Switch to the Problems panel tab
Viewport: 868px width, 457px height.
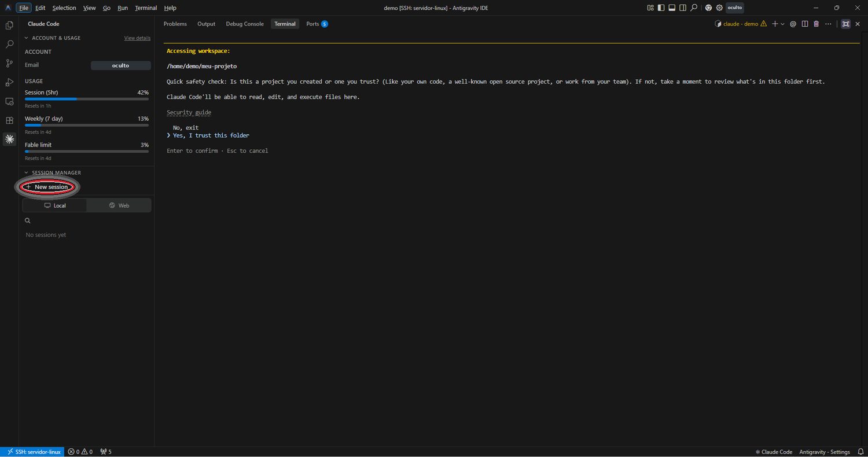point(175,24)
